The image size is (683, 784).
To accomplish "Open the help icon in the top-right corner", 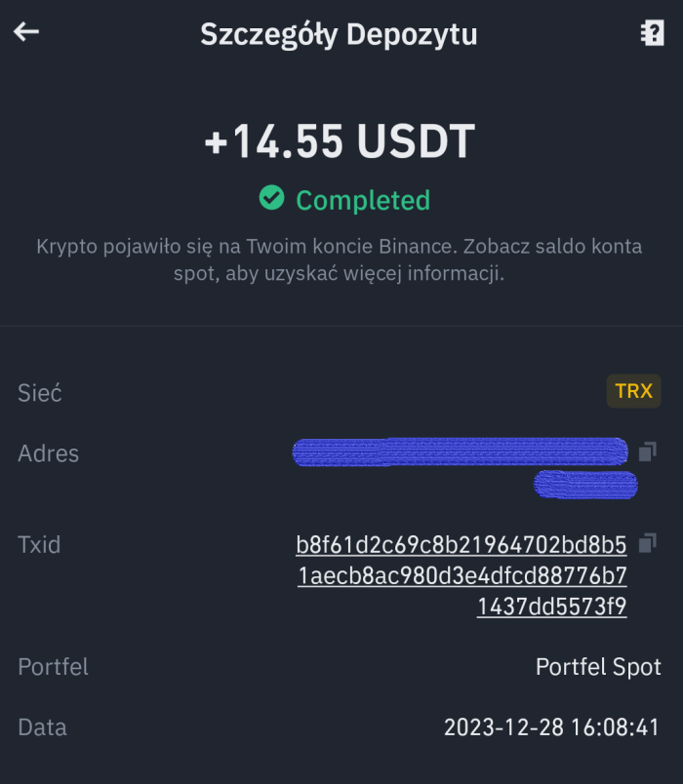I will pyautogui.click(x=652, y=33).
